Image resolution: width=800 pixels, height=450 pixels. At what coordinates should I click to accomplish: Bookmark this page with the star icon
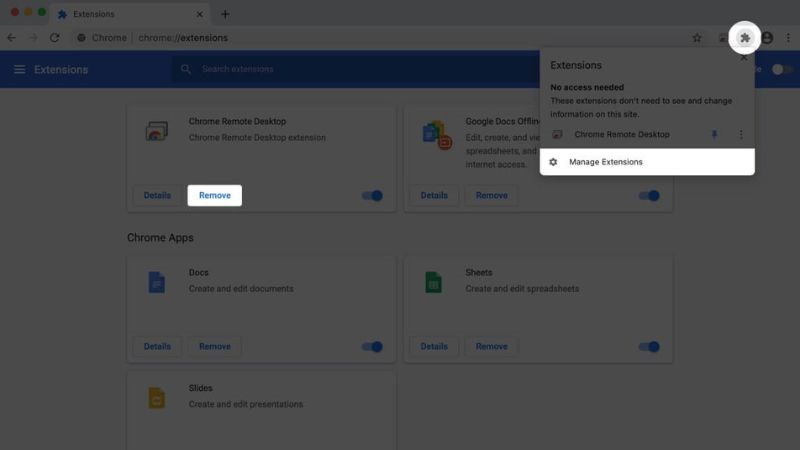[x=697, y=38]
